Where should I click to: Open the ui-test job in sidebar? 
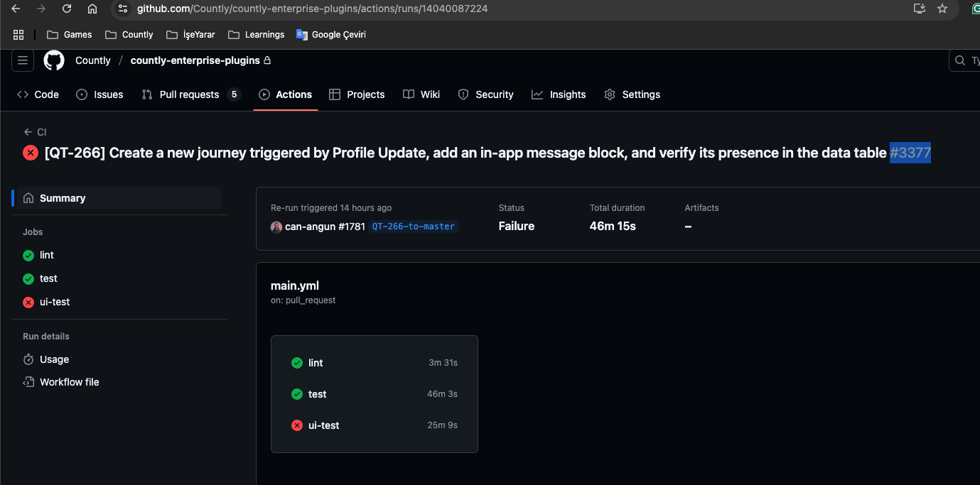[55, 302]
